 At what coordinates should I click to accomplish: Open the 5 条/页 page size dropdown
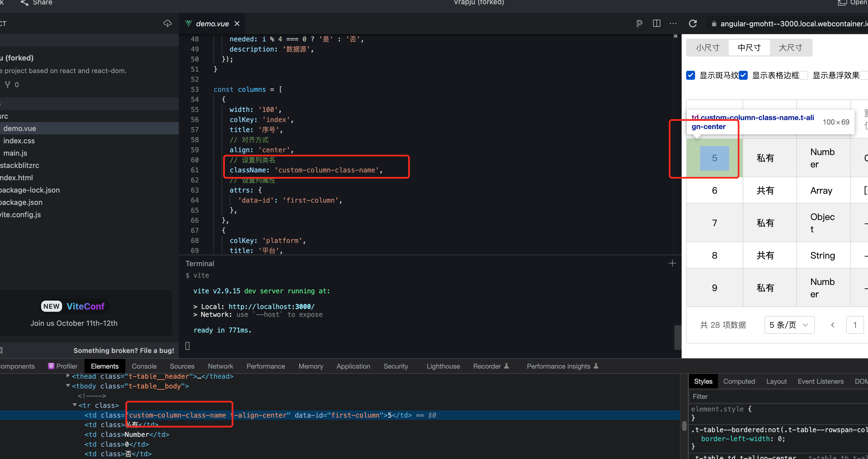click(x=789, y=325)
